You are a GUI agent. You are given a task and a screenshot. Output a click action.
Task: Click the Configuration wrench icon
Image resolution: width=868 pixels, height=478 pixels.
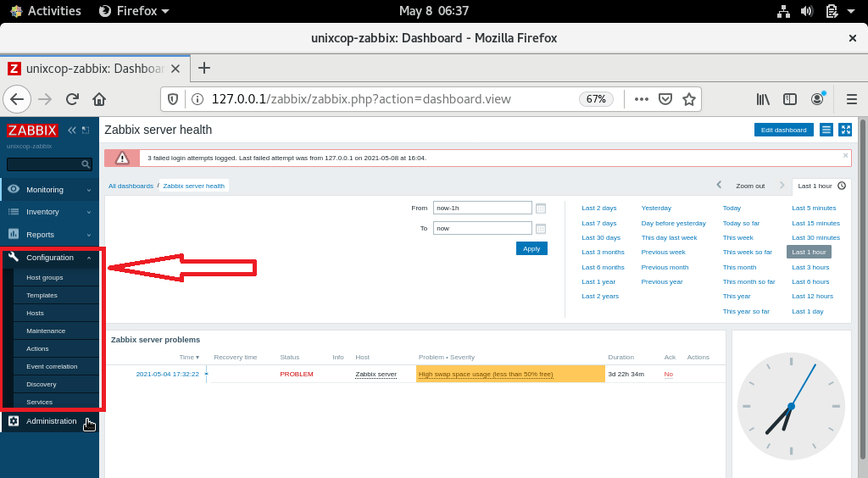coord(14,257)
